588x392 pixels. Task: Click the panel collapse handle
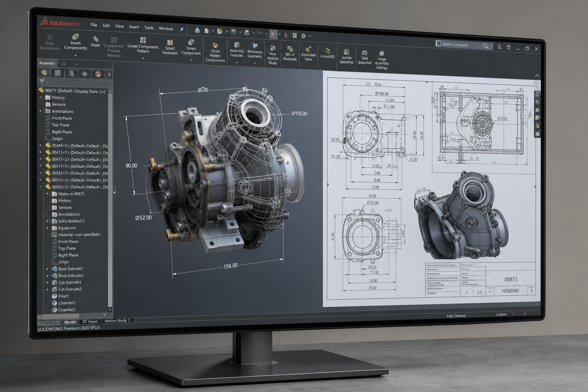(x=114, y=193)
